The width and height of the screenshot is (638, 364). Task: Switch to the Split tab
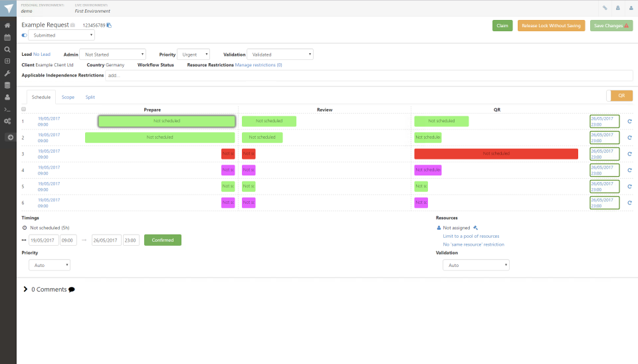(x=90, y=97)
